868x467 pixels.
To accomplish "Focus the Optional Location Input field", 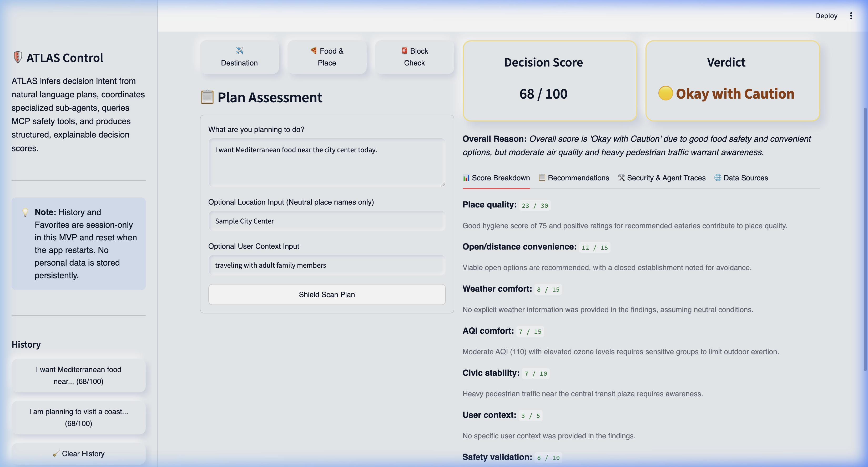I will point(327,221).
